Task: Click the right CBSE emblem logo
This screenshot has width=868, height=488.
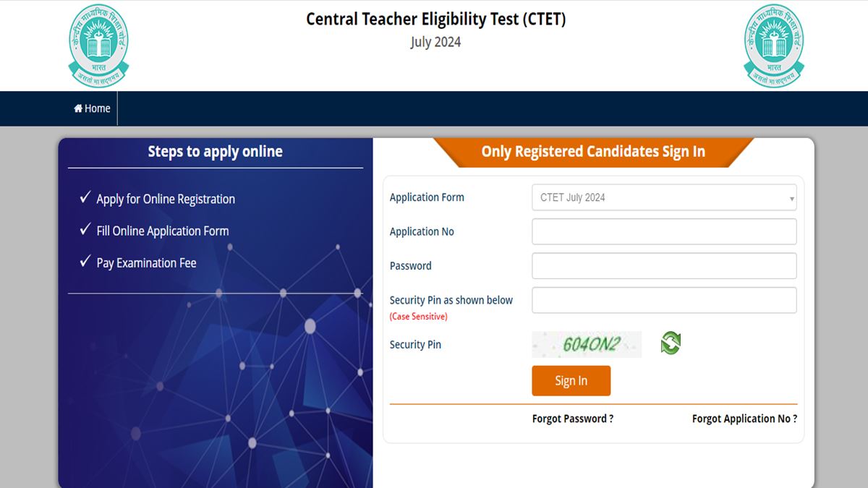Action: point(773,45)
